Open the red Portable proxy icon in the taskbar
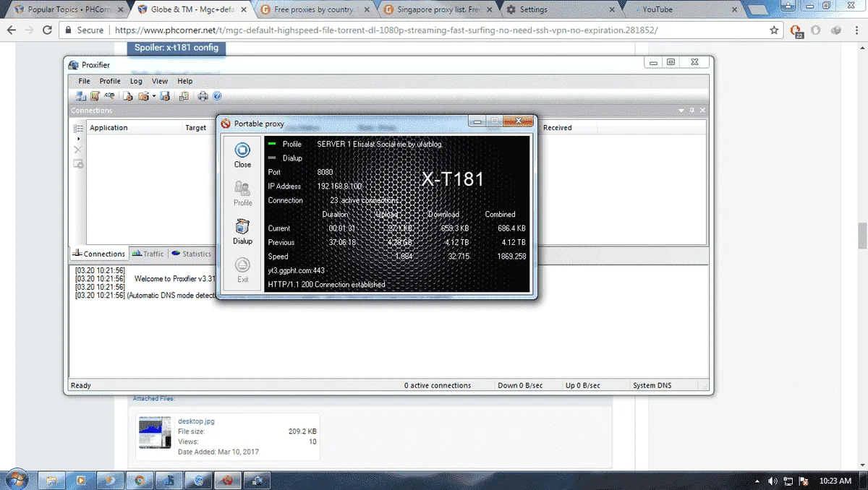This screenshot has width=868, height=490. [x=226, y=480]
